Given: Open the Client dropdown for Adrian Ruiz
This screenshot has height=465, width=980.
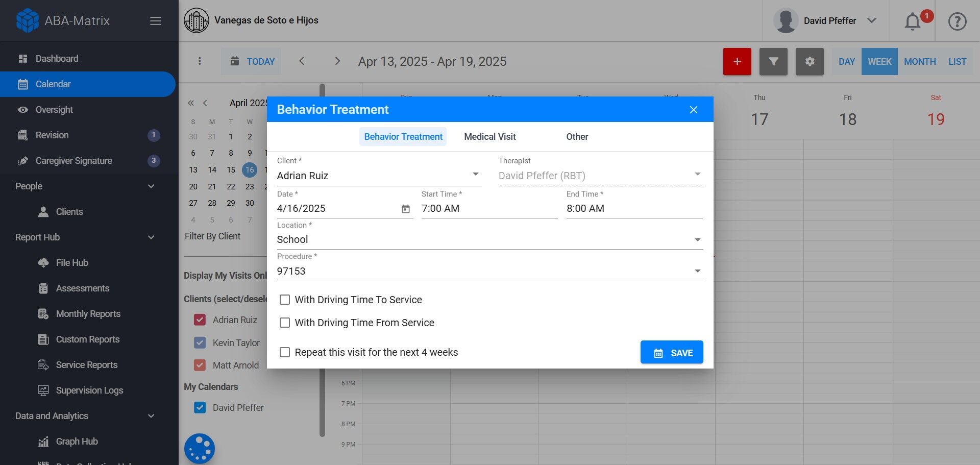Looking at the screenshot, I should point(378,176).
